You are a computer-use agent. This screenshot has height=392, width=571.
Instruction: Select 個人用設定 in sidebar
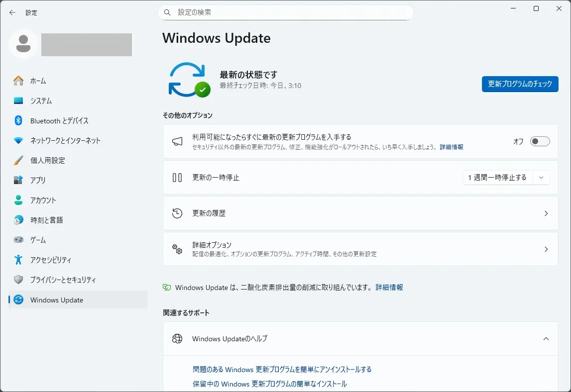tap(78, 160)
